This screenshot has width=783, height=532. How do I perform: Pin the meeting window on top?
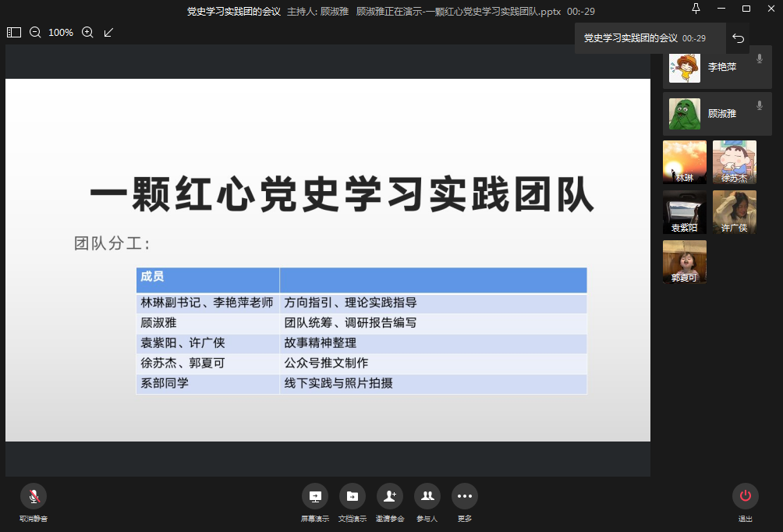[x=696, y=9]
